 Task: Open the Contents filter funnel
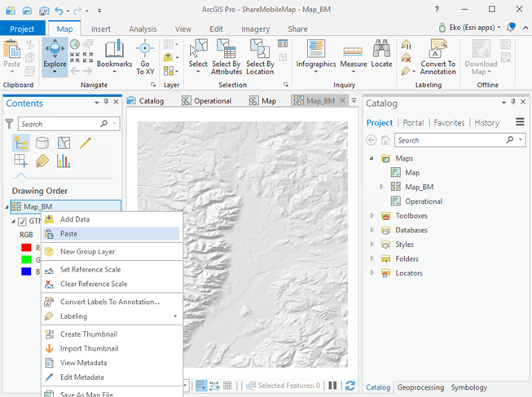click(x=10, y=124)
